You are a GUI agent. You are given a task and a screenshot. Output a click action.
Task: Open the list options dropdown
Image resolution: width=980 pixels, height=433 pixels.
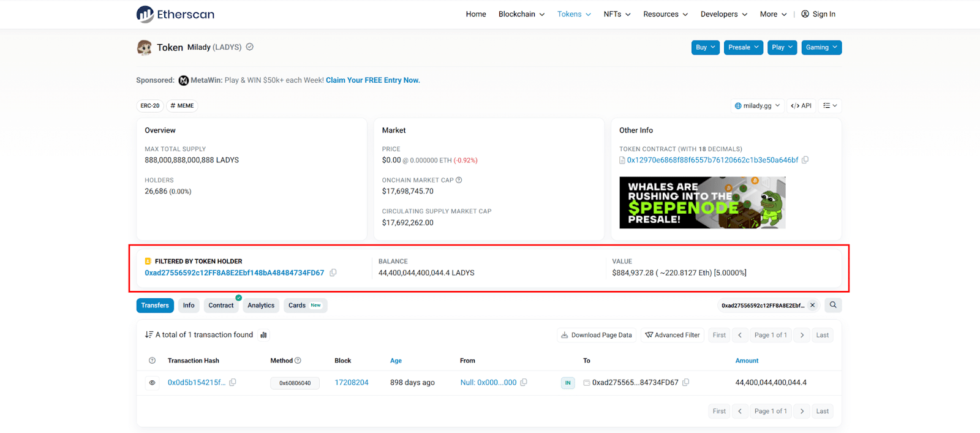(830, 106)
